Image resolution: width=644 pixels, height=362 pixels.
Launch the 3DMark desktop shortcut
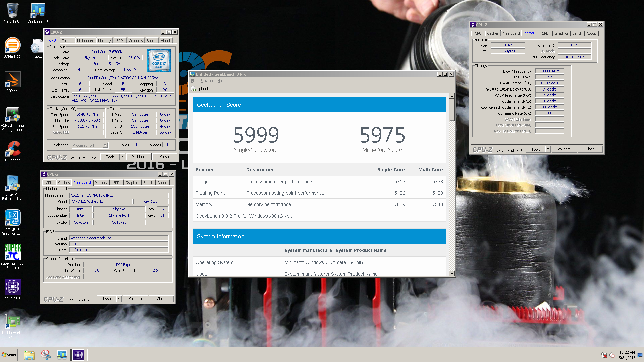(x=12, y=82)
